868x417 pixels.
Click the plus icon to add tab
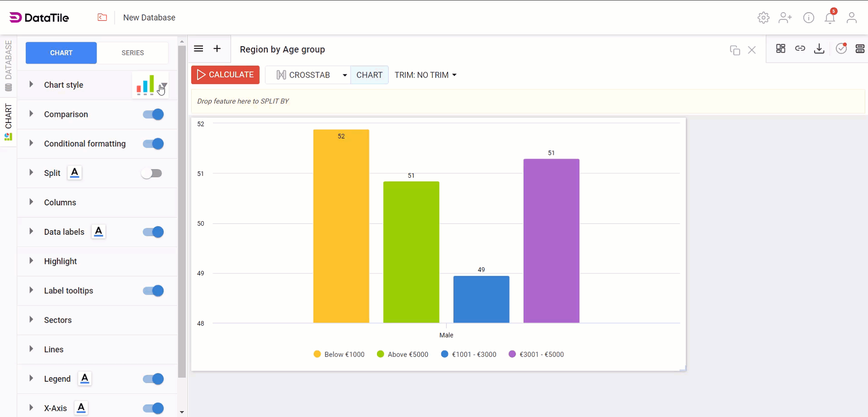point(217,49)
